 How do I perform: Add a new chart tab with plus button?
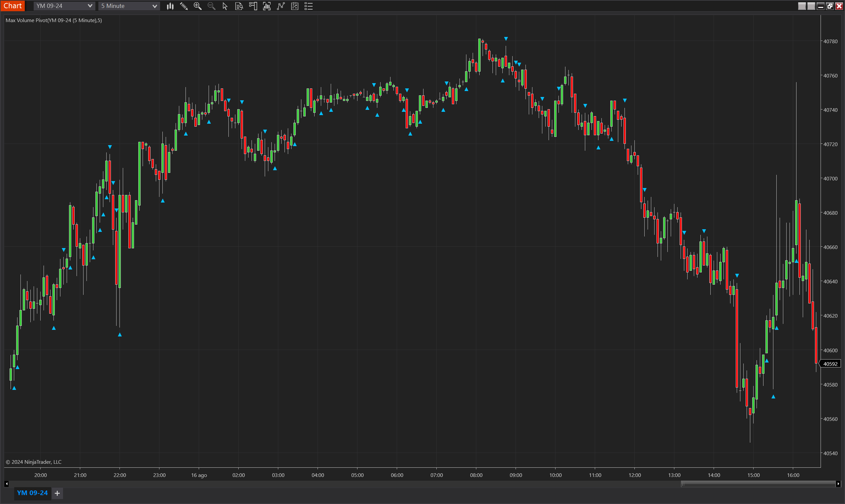coord(57,493)
